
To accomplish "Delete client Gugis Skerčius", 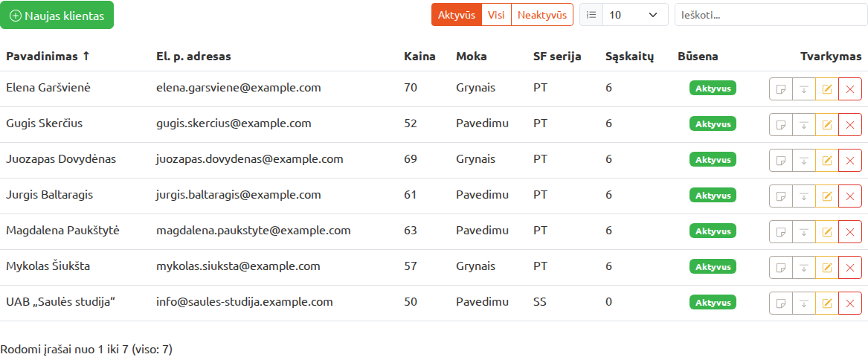I will 850,124.
